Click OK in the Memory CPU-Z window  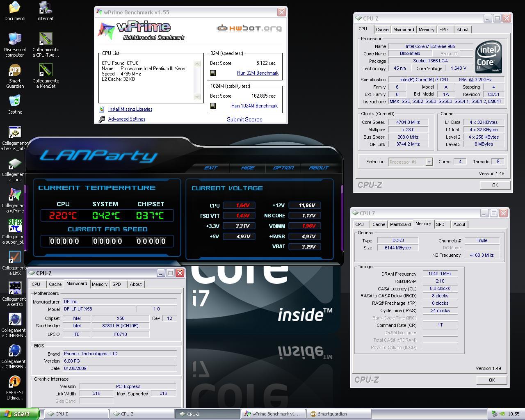click(492, 380)
